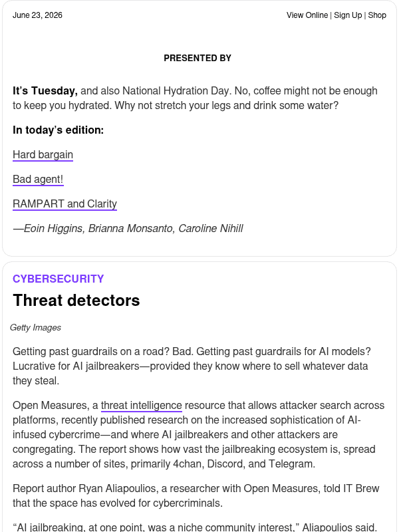Click the Getty Images caption

tap(35, 327)
